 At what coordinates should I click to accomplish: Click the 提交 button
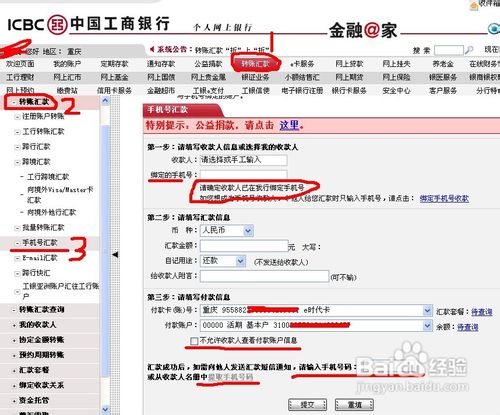[x=307, y=405]
